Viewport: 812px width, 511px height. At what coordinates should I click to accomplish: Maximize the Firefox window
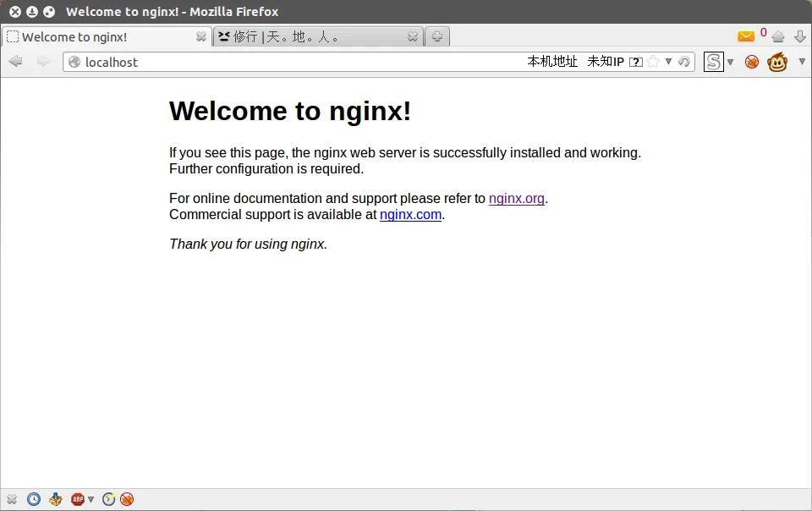(49, 11)
